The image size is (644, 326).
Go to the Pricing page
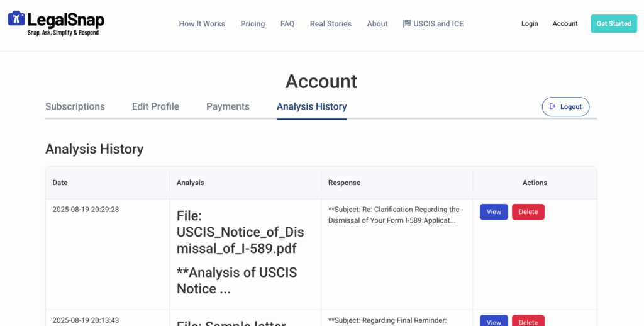coord(253,24)
